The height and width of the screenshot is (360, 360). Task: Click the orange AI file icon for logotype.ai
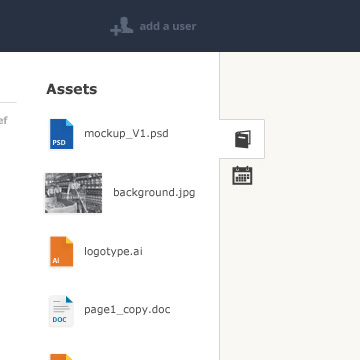61,251
